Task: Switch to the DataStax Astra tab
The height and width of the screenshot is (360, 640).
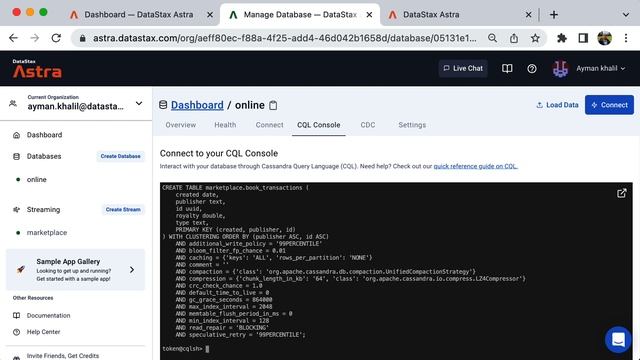Action: click(x=431, y=15)
